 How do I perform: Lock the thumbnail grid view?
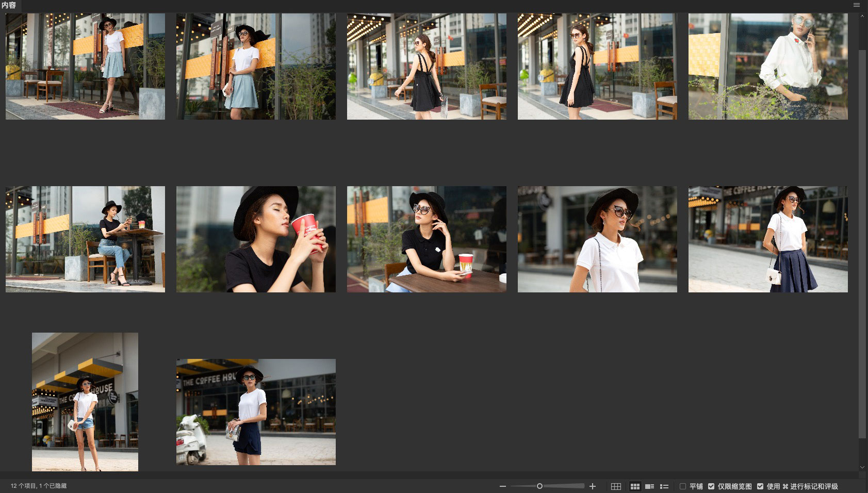(x=616, y=486)
